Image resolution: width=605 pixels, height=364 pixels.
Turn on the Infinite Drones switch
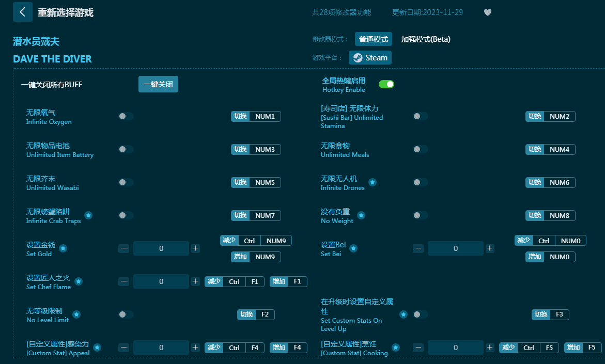[x=421, y=182]
